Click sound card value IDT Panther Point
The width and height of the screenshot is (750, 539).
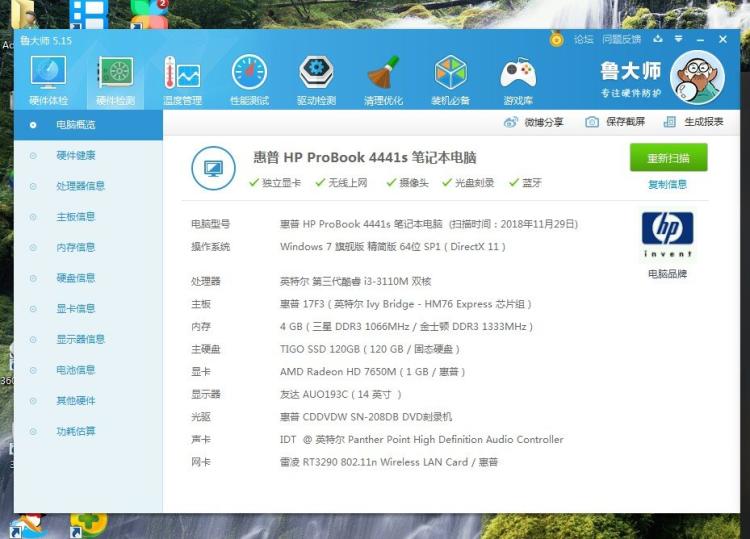[x=421, y=440]
